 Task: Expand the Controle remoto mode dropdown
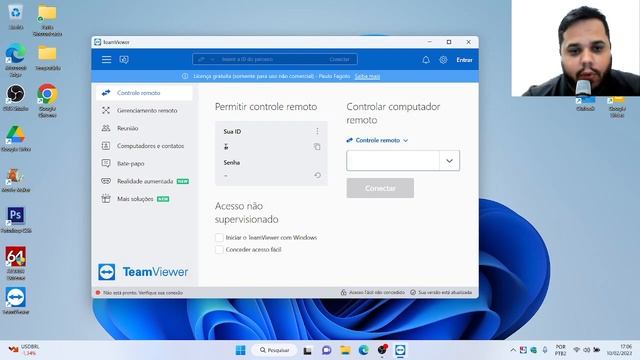pyautogui.click(x=377, y=140)
